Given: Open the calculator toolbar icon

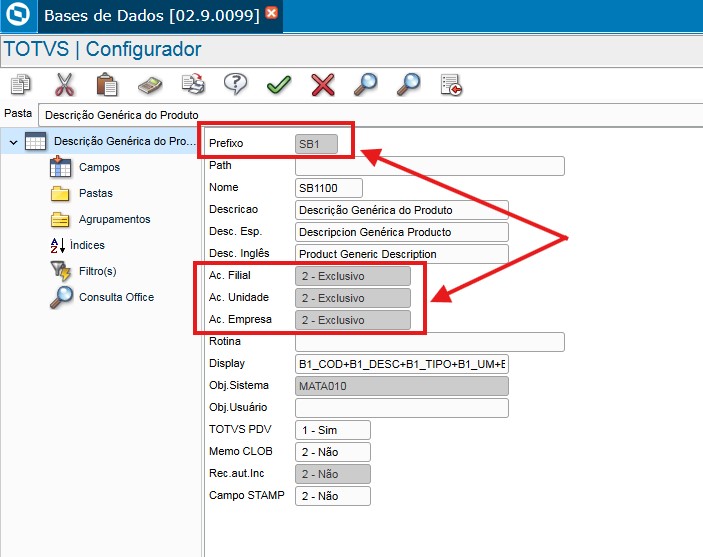Looking at the screenshot, I should pyautogui.click(x=150, y=85).
